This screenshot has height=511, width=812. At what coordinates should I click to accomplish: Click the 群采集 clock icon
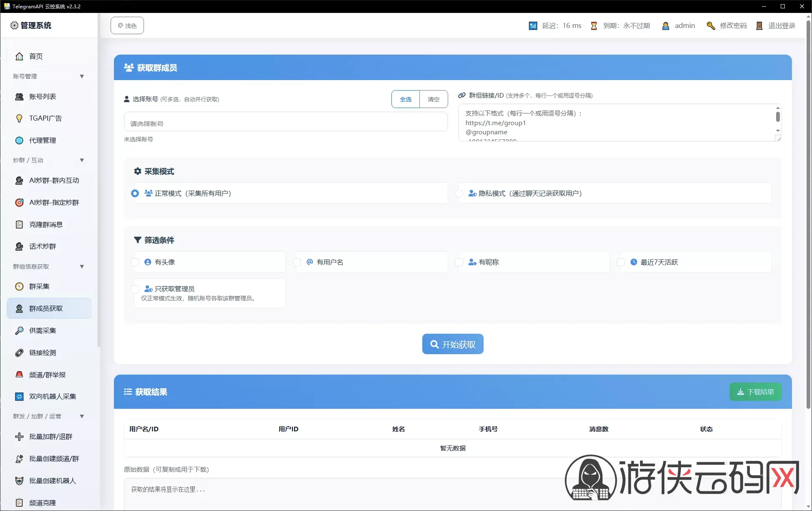click(19, 287)
